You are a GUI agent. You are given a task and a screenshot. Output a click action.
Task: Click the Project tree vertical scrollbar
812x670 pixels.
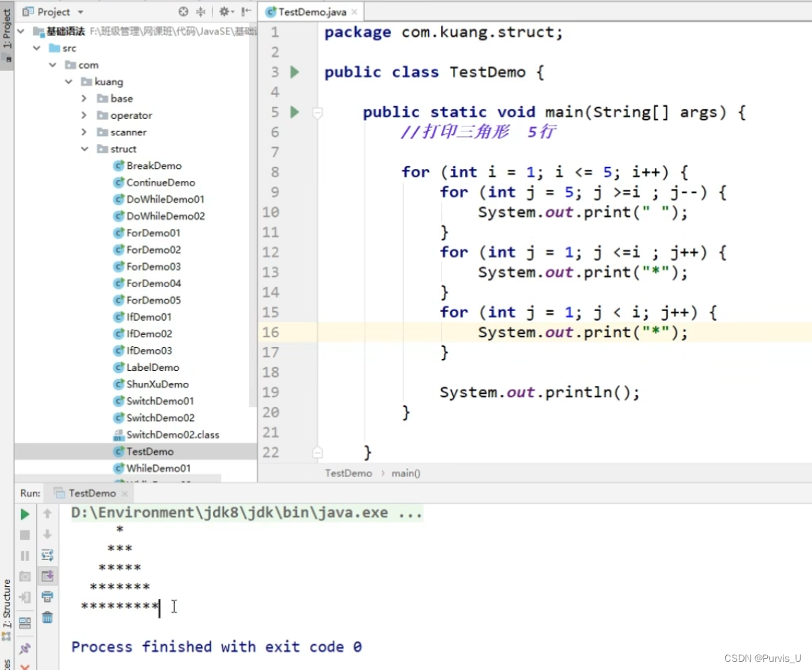[x=253, y=215]
